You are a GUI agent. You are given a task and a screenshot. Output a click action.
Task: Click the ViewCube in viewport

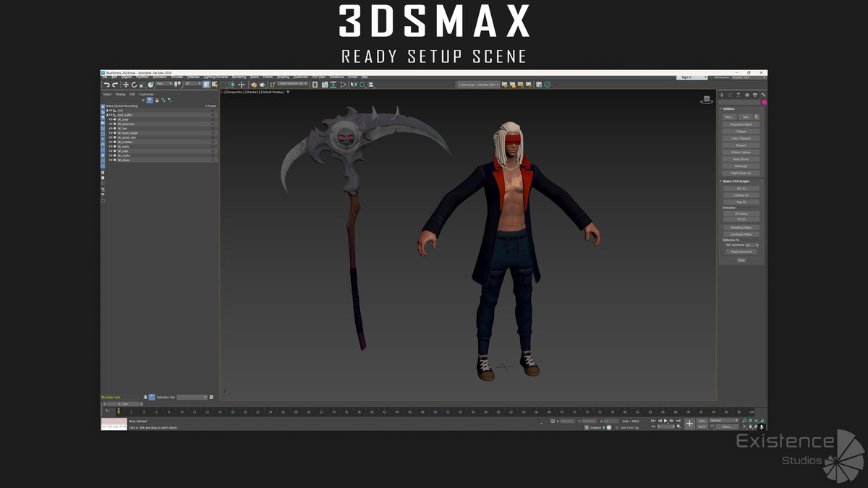point(707,100)
